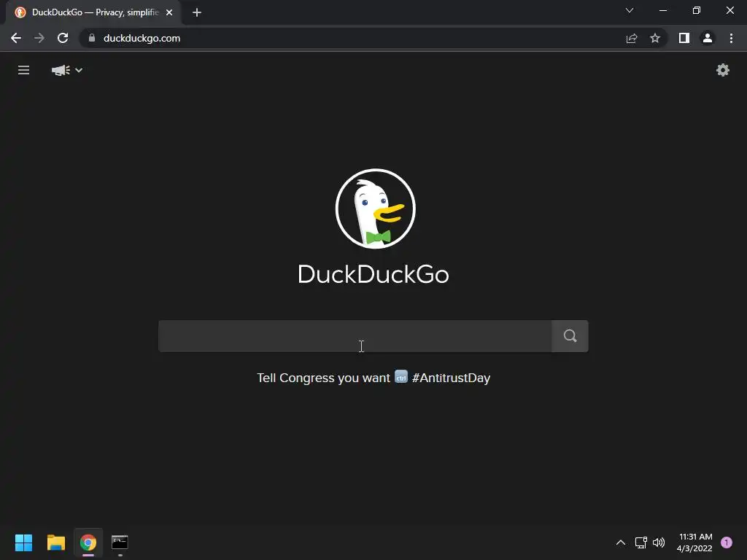Open the tab search dropdown arrow
This screenshot has width=747, height=560.
[630, 10]
